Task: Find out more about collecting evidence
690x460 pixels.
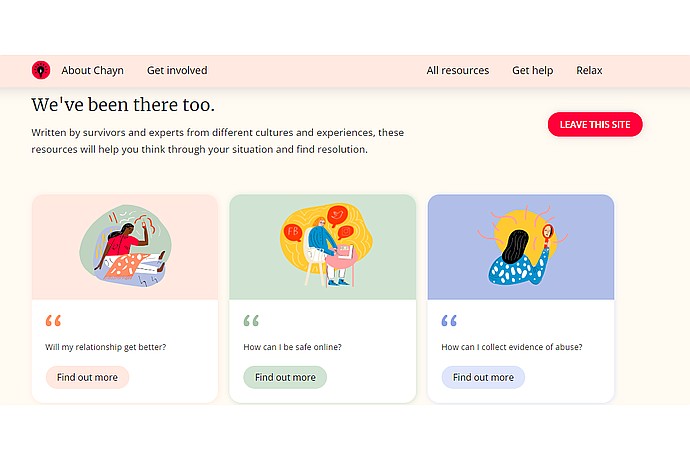Action: 483,377
